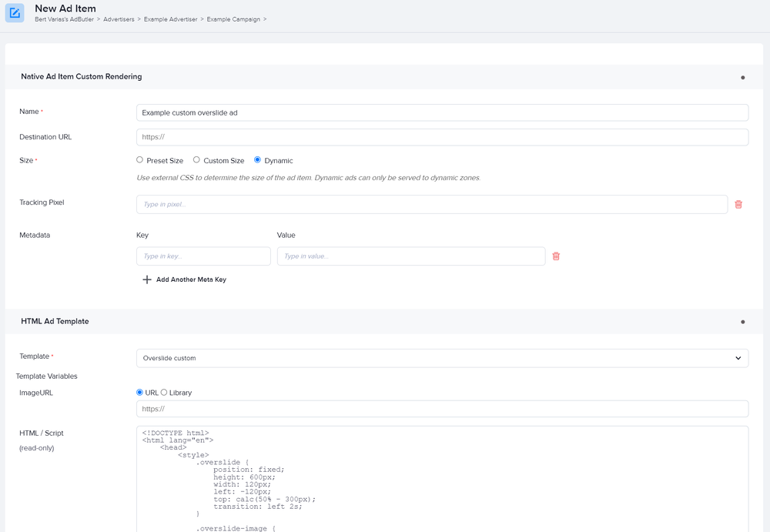
Task: Delete the Tracking Pixel row trash icon
Action: [x=738, y=204]
